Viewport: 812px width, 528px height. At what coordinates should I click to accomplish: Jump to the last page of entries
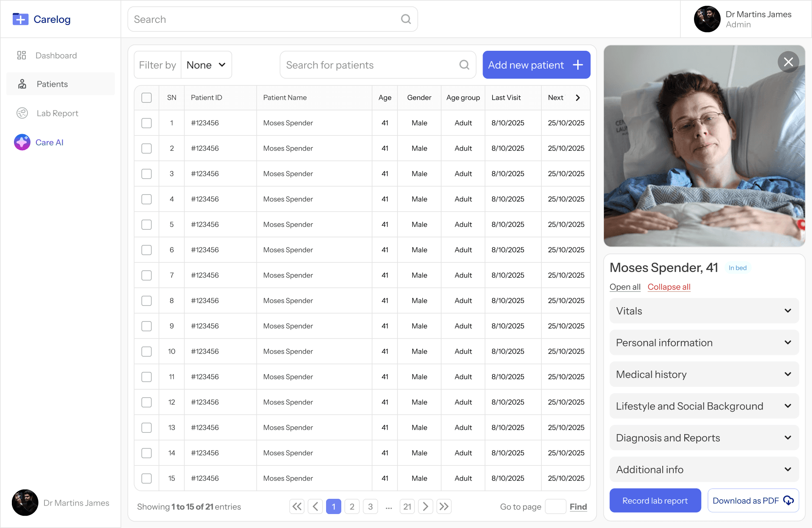444,506
